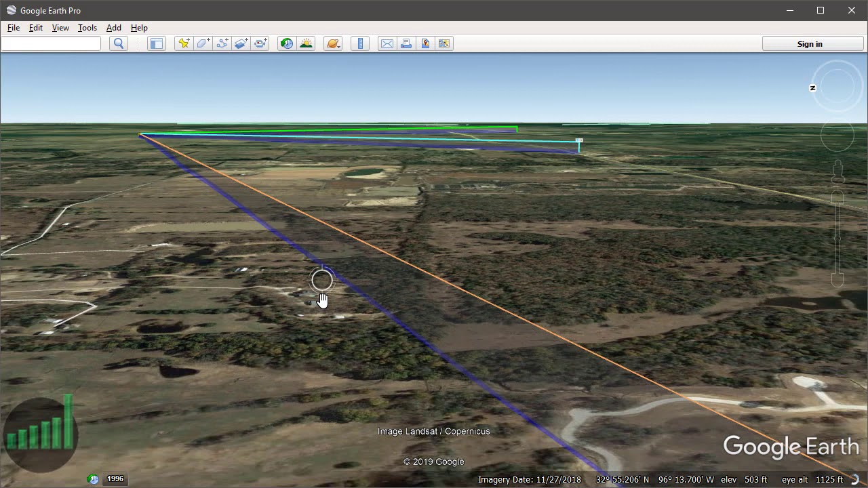Click View in Google Maps icon

(x=444, y=43)
